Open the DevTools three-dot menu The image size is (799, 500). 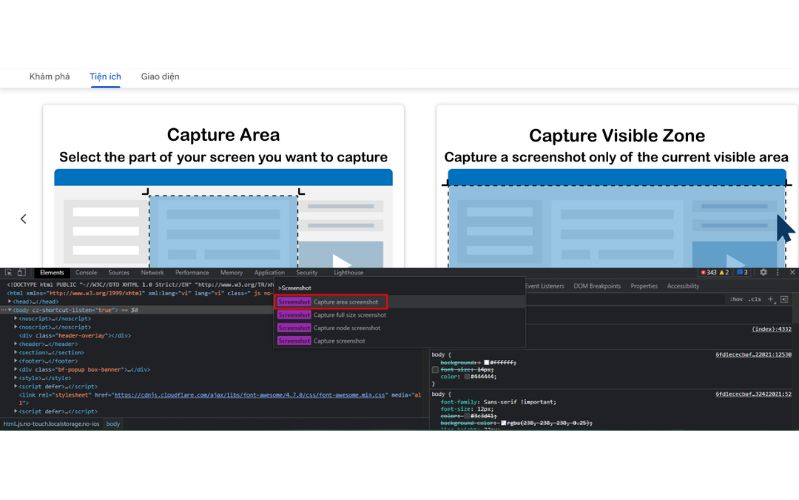click(x=778, y=272)
